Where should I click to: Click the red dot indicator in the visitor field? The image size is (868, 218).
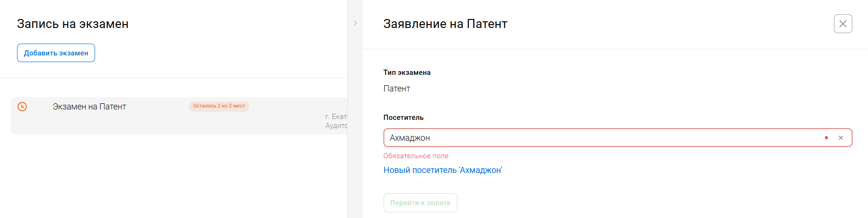click(x=826, y=138)
